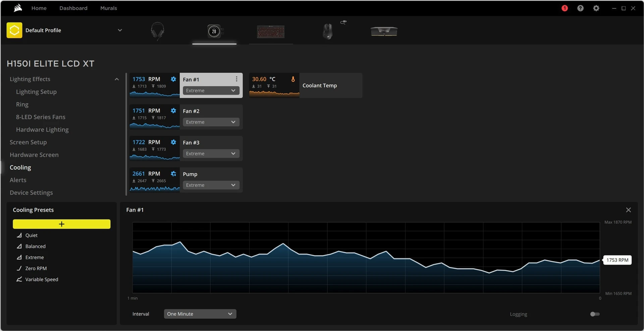Select the keyboard device icon
Image resolution: width=644 pixels, height=331 pixels.
pyautogui.click(x=271, y=32)
